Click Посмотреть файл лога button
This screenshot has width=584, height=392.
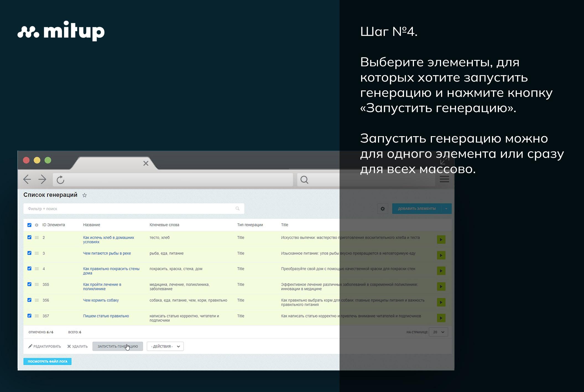48,361
